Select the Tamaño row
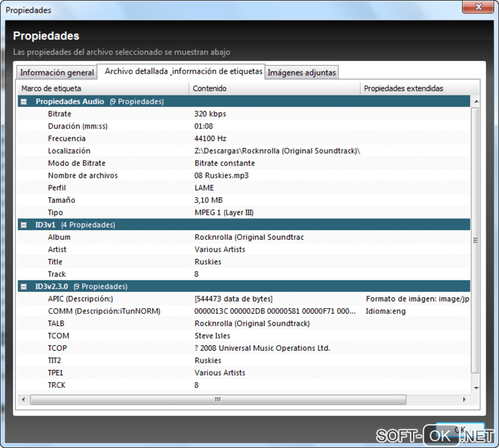The height and width of the screenshot is (448, 499). (244, 200)
